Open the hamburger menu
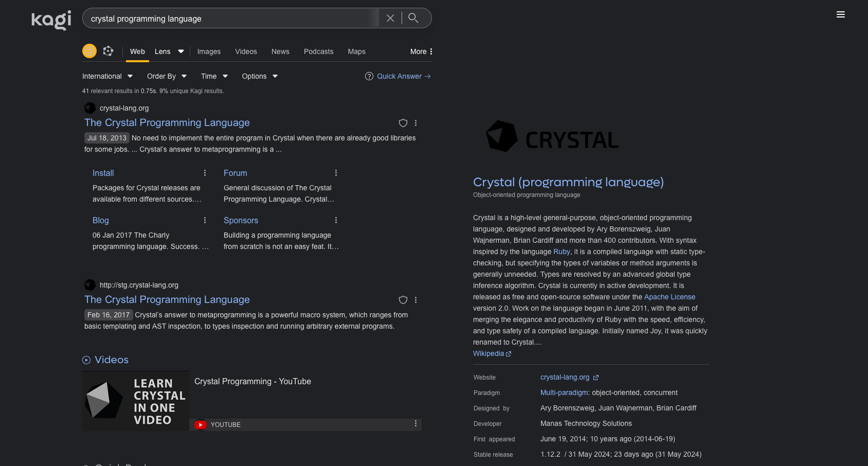 (x=841, y=14)
